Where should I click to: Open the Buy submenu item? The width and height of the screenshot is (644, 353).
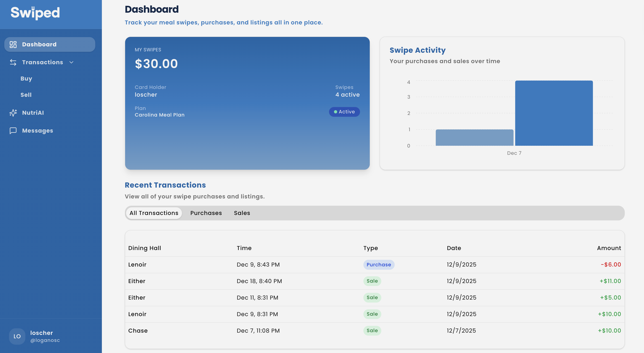(26, 79)
